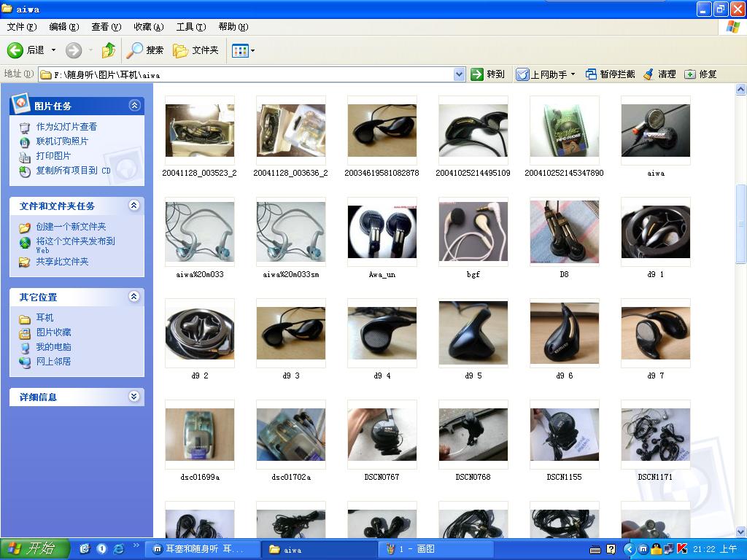Select thumbnail Awa_un
The height and width of the screenshot is (560, 747).
[x=382, y=232]
